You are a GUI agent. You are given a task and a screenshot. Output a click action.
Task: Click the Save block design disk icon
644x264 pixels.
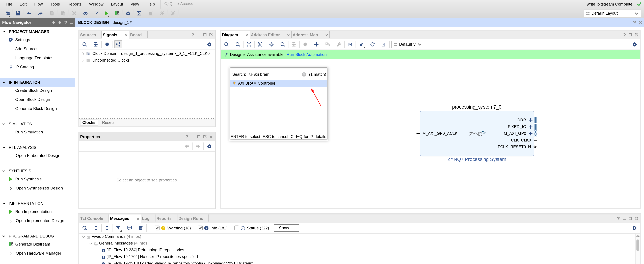tap(18, 13)
